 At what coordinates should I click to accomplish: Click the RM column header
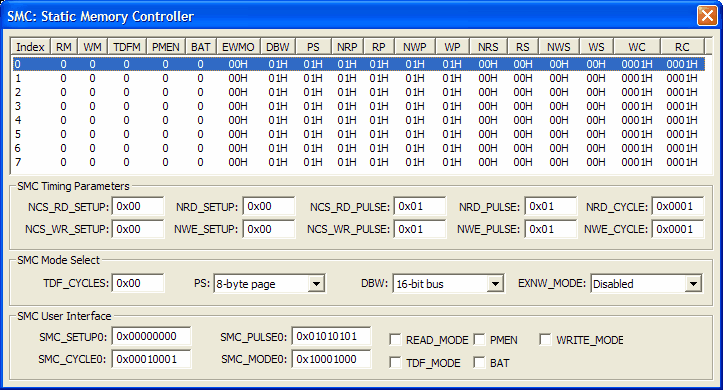[x=64, y=47]
